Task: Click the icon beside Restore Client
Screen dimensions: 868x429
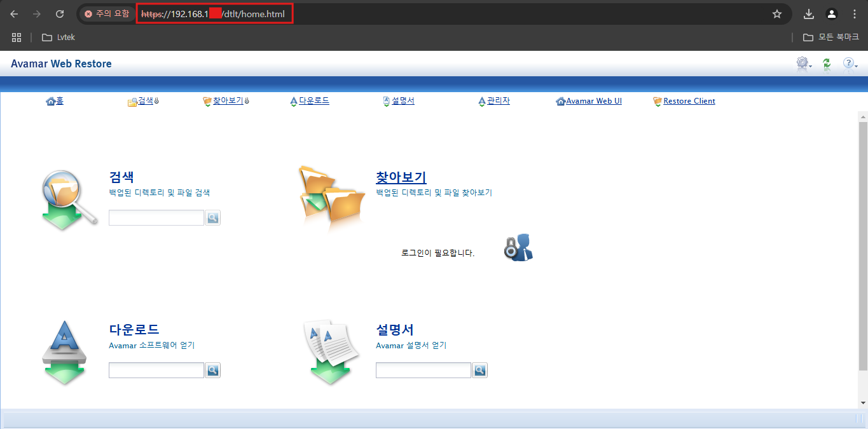Action: (x=658, y=102)
